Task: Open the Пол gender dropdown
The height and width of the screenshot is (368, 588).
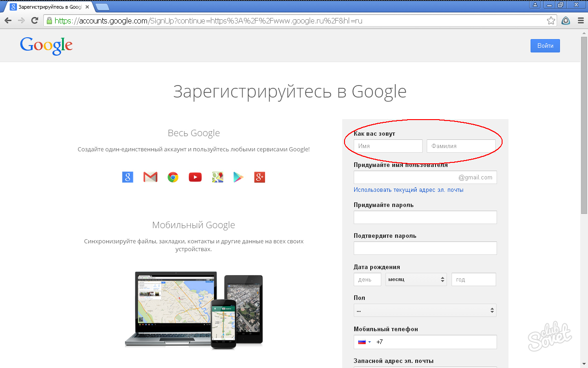Action: tap(425, 310)
